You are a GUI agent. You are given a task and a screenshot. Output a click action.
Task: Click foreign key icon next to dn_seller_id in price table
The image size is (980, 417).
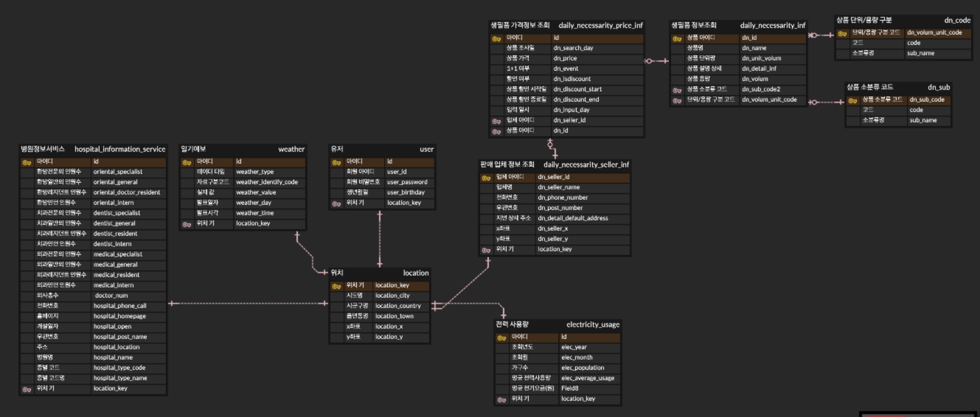pos(496,121)
